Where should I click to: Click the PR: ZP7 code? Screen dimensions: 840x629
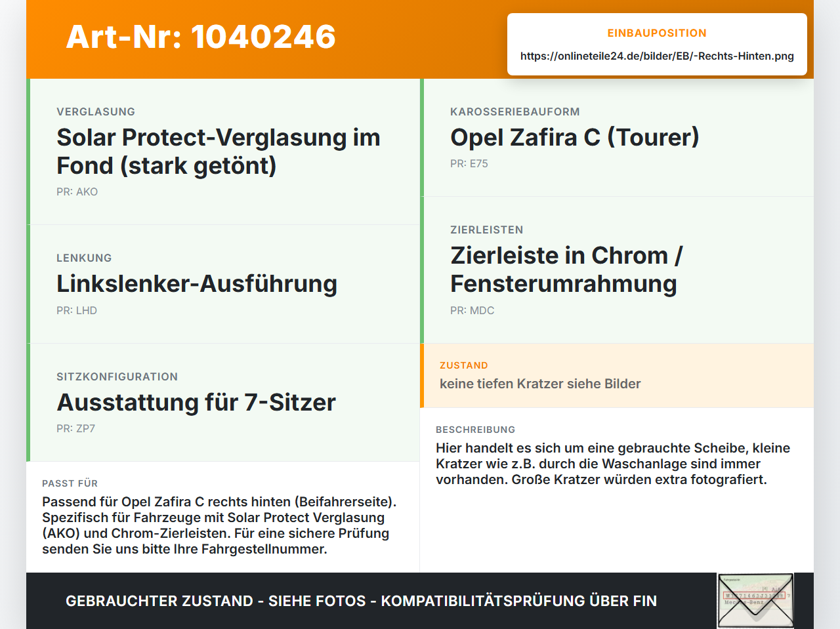(x=76, y=428)
